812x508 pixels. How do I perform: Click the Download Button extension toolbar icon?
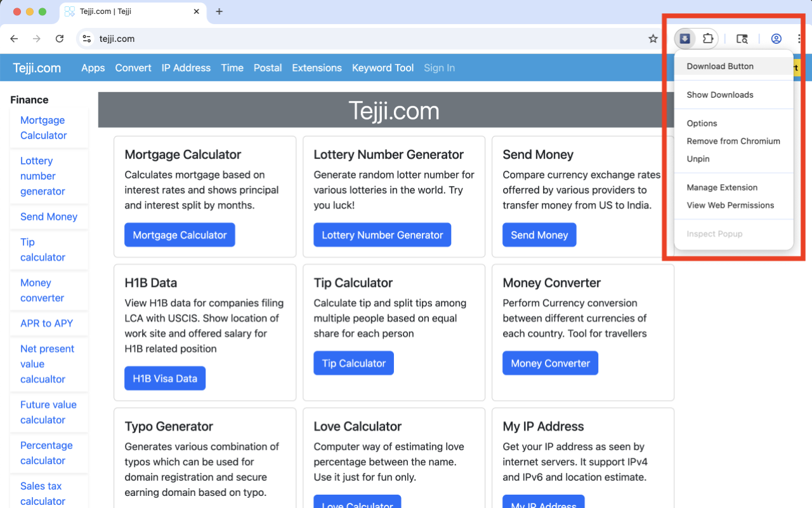685,39
